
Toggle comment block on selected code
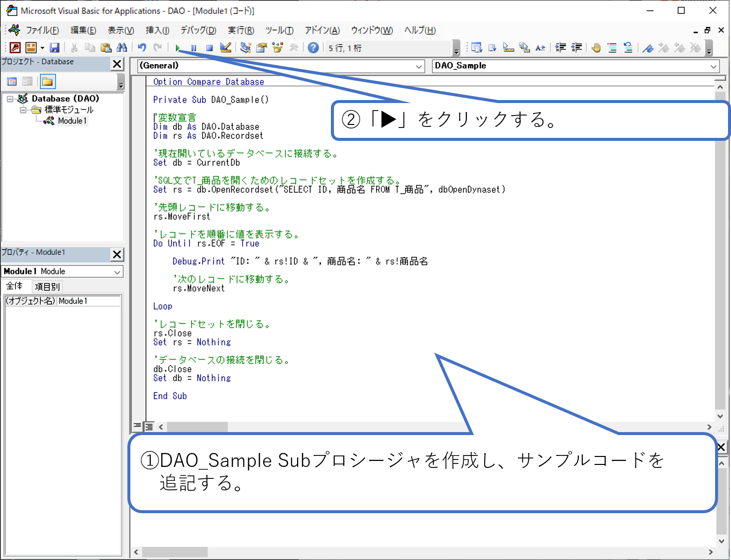pos(612,47)
